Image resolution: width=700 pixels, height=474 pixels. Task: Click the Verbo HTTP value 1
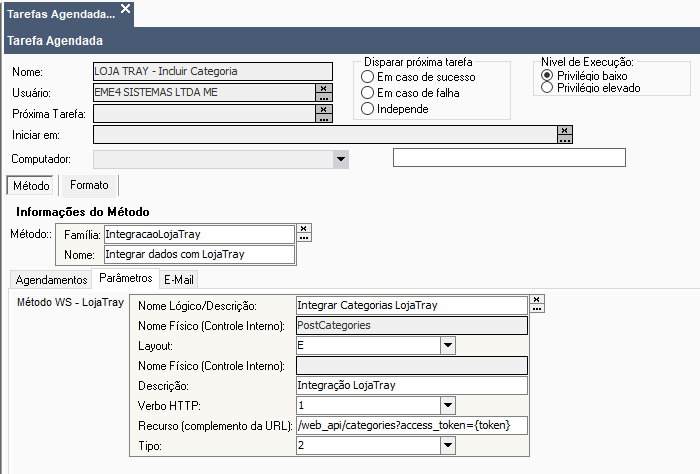368,406
